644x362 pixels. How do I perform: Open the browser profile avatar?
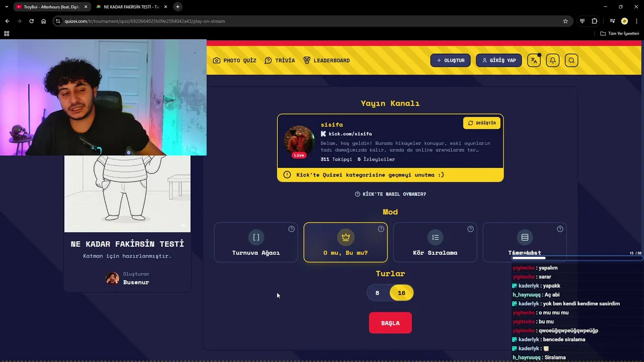point(624,21)
